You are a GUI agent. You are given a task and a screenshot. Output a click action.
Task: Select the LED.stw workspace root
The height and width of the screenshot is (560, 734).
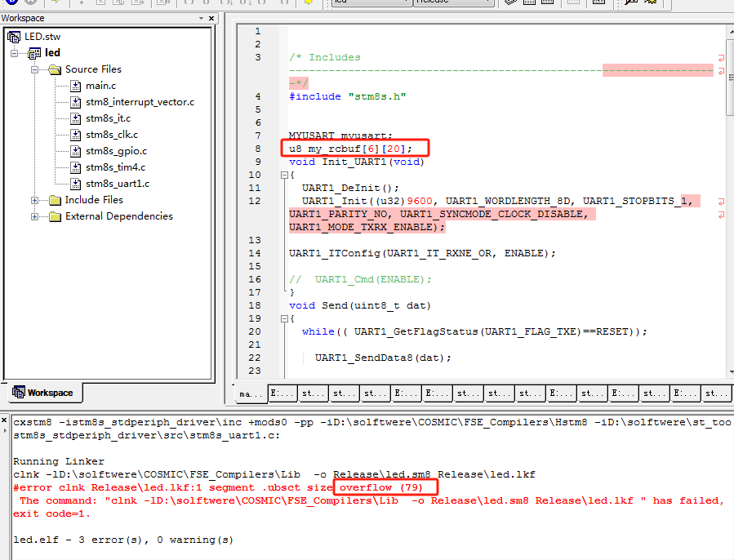(42, 37)
